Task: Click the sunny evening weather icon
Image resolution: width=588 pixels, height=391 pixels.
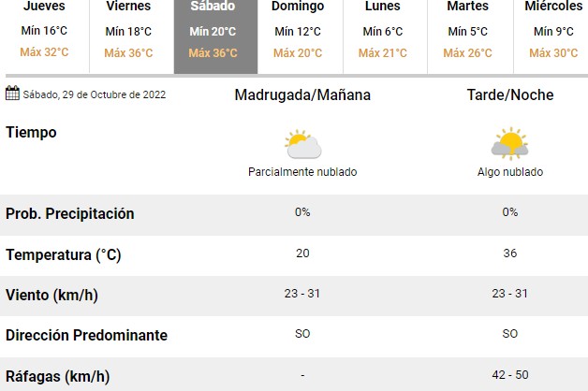Action: [x=510, y=143]
